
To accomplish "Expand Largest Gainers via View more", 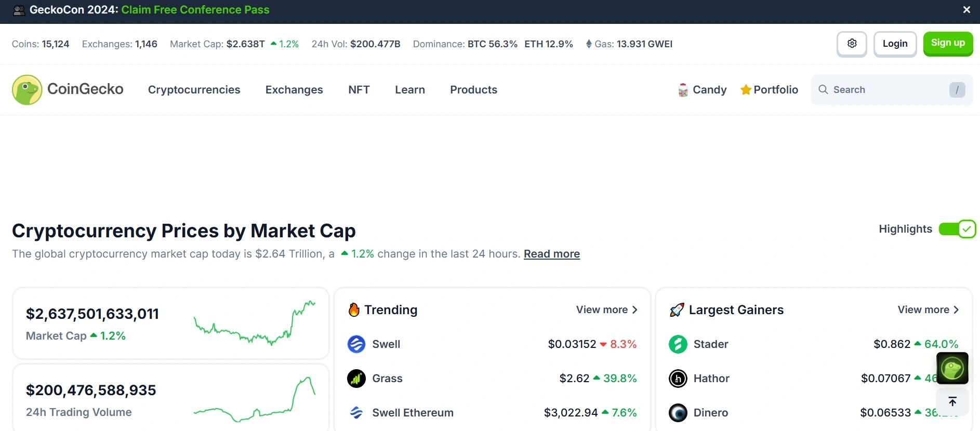I will pos(928,310).
